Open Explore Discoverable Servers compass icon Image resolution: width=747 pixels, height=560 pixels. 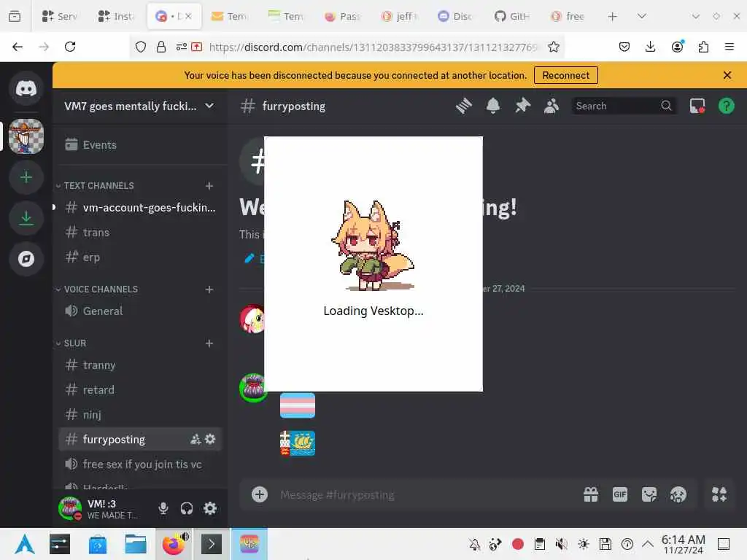pyautogui.click(x=26, y=259)
